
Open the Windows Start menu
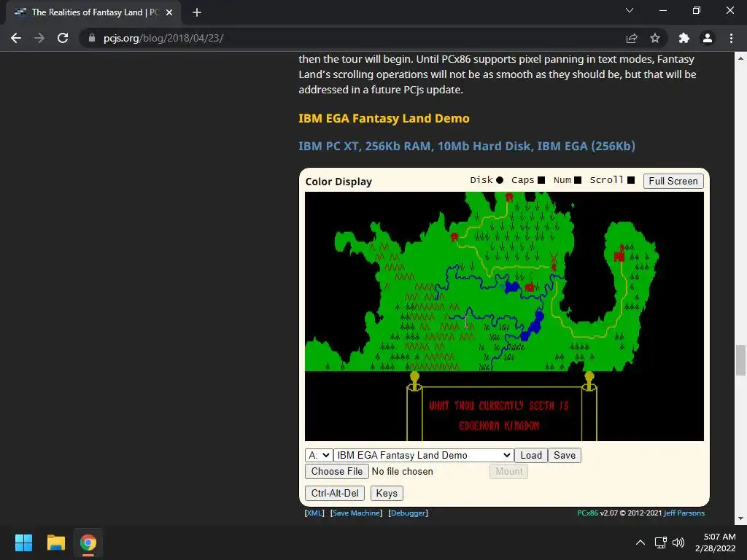point(23,542)
